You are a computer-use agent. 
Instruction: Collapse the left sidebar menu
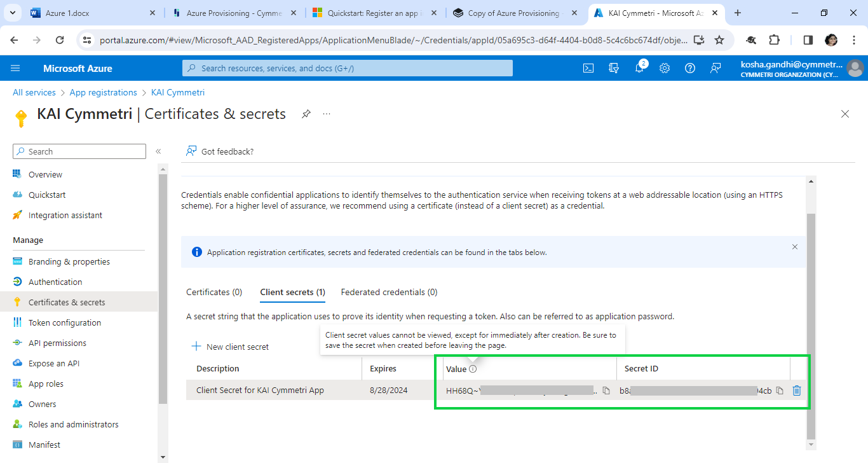click(158, 151)
